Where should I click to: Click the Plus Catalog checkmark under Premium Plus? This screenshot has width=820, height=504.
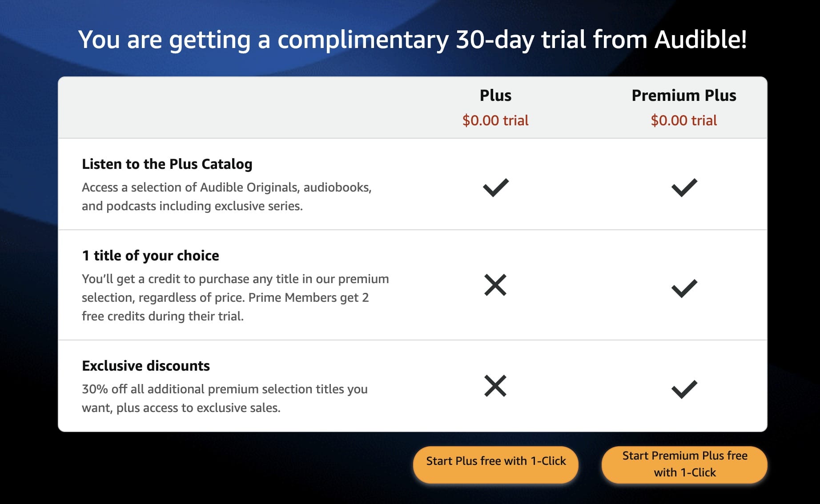[x=683, y=188]
